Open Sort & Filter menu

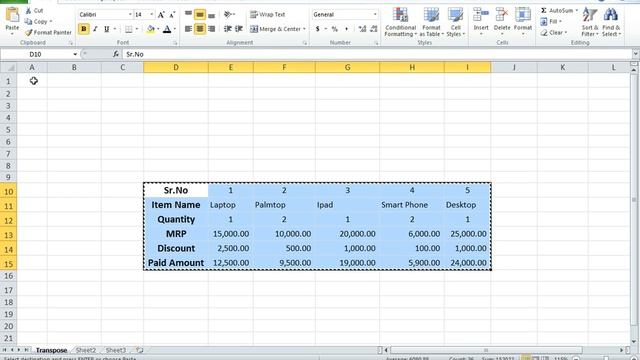(x=590, y=22)
